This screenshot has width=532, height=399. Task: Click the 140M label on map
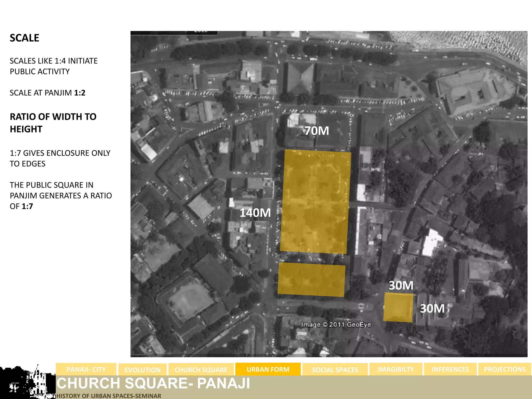click(x=255, y=213)
